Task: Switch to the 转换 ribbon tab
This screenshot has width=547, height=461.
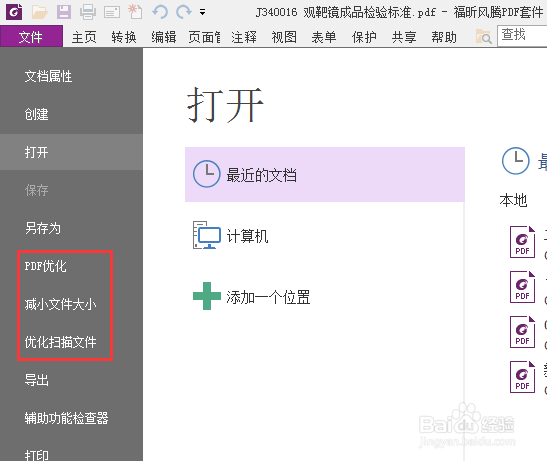Action: coord(124,37)
